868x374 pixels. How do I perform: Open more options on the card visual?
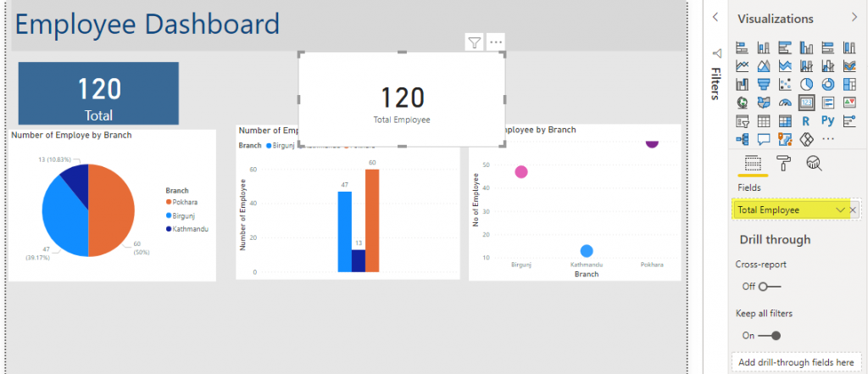(497, 42)
